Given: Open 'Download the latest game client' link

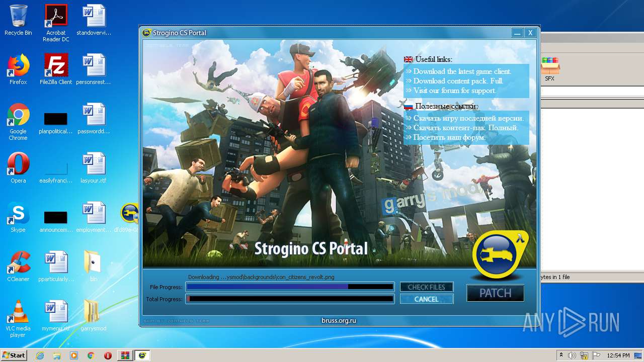Looking at the screenshot, I should pos(462,71).
